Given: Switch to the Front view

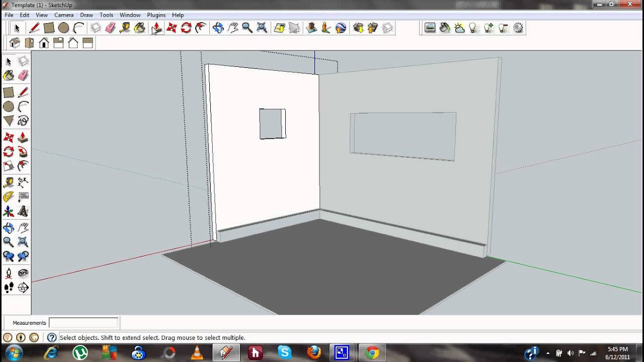Looking at the screenshot, I should (x=44, y=43).
